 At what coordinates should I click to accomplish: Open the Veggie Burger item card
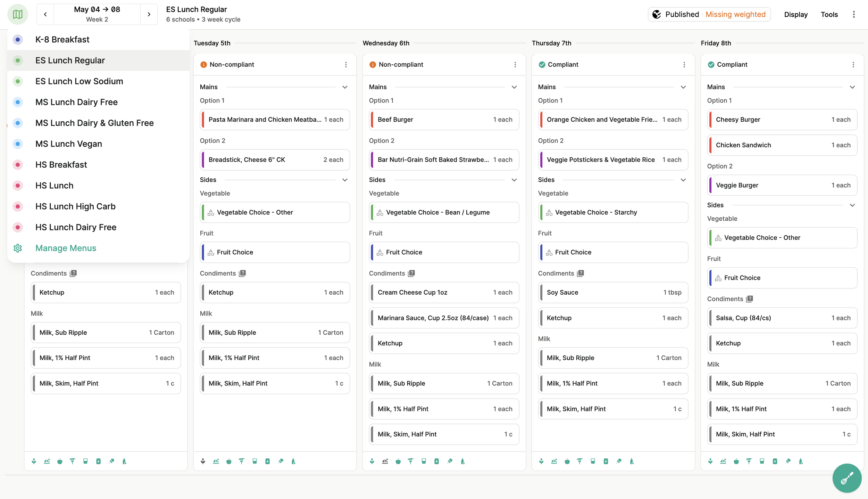click(x=782, y=185)
